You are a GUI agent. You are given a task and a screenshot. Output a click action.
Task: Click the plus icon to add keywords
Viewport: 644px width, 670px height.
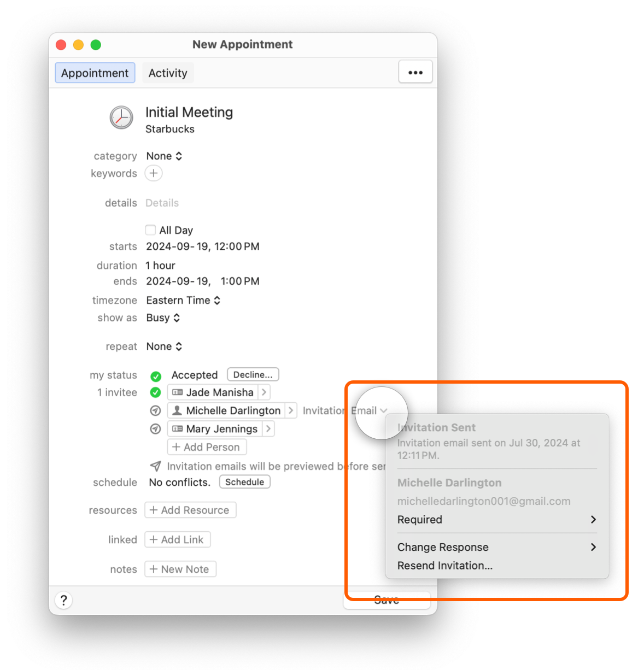154,173
